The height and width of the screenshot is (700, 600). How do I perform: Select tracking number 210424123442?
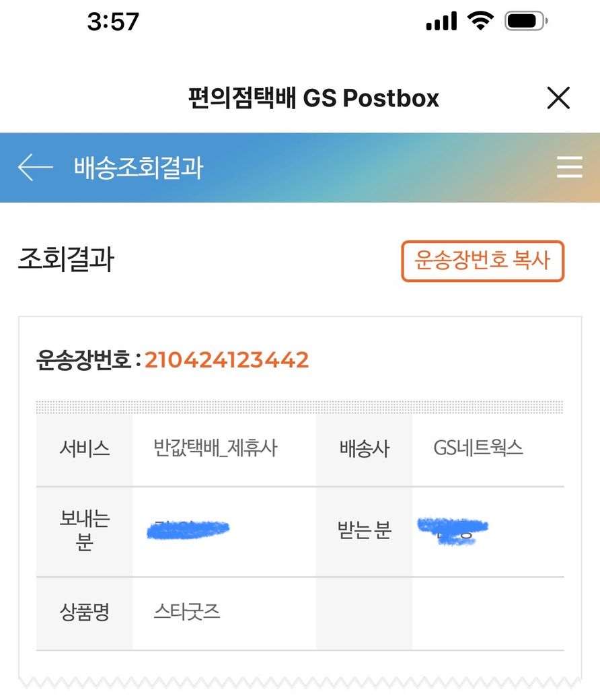[227, 360]
